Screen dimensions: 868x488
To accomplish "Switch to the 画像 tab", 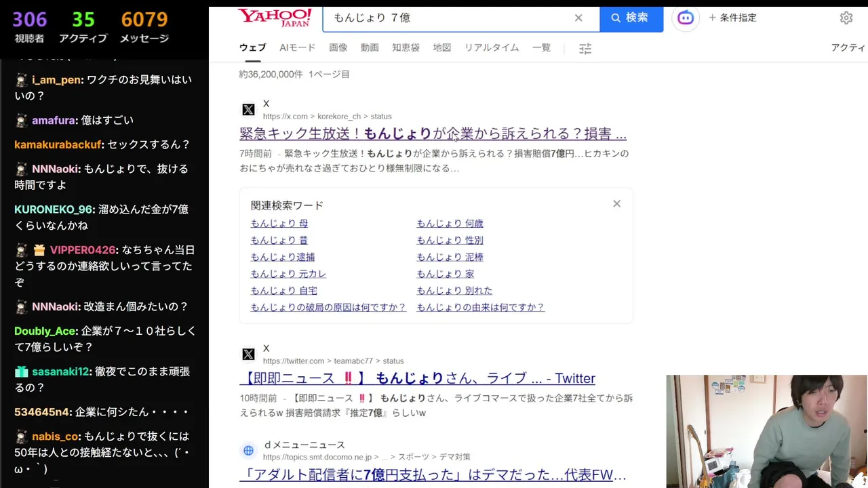I will pyautogui.click(x=338, y=47).
